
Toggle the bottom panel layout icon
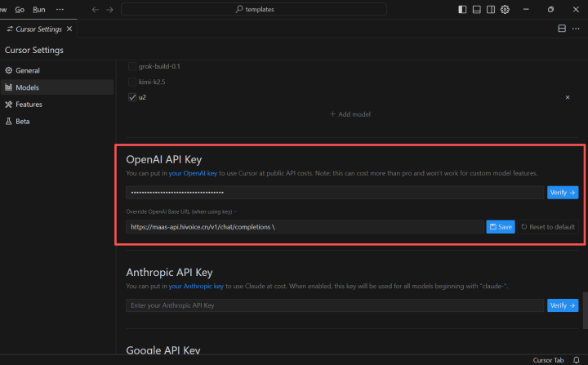tap(477, 9)
